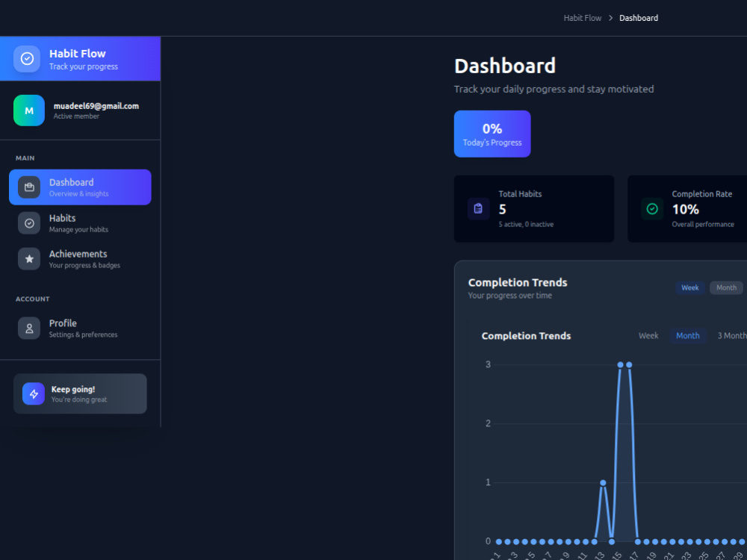Click the Achievements star icon
The width and height of the screenshot is (747, 560).
pyautogui.click(x=29, y=258)
